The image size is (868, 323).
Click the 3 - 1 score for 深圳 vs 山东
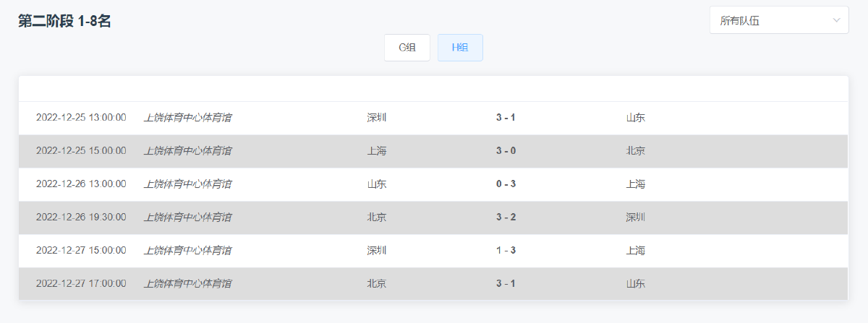[x=506, y=118]
